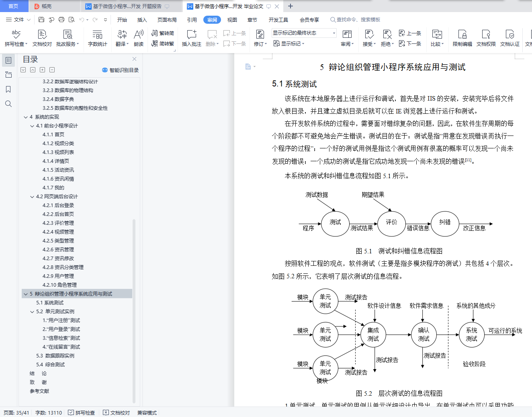Show 字数统计 word count dialog
Image resolution: width=532 pixels, height=417 pixels.
(98, 38)
